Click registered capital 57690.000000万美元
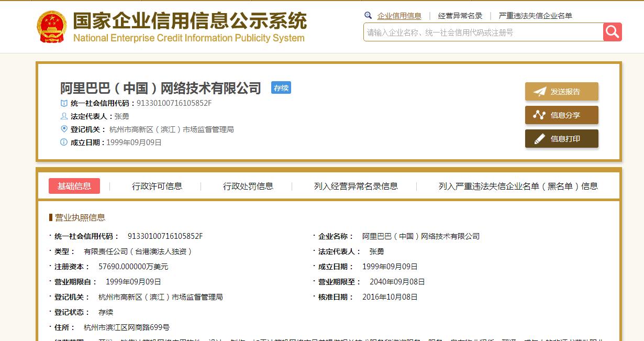The width and height of the screenshot is (644, 341). coord(134,267)
